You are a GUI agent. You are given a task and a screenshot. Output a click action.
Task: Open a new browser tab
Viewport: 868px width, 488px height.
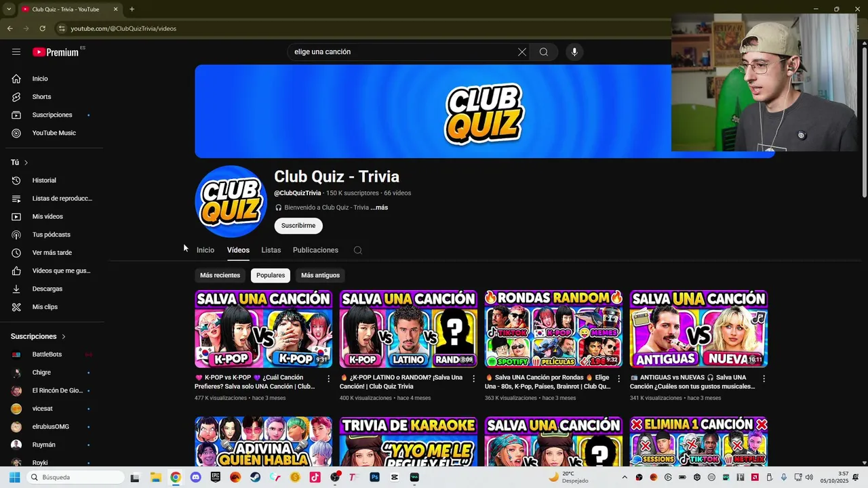point(132,9)
